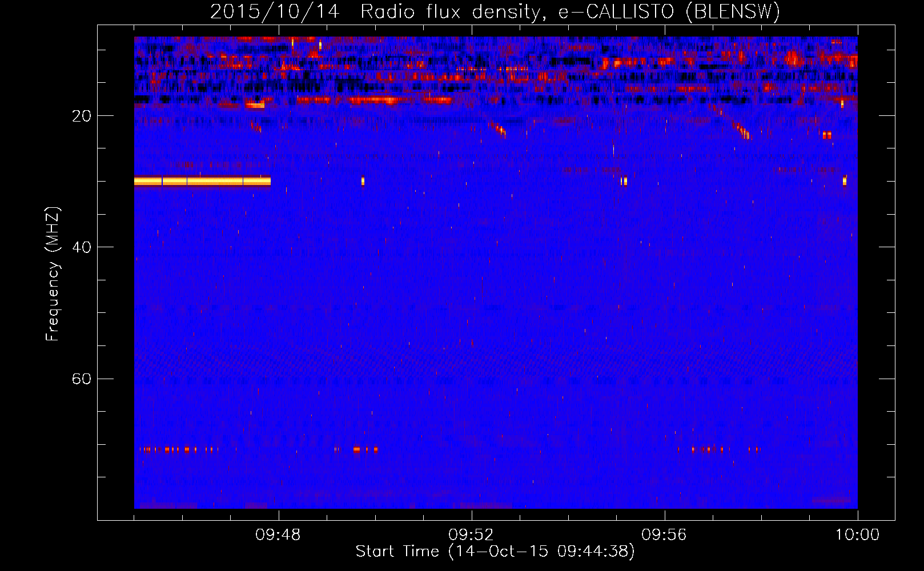Click the 'Frequency (MHZ)' axis label
The image size is (924, 571).
(x=53, y=274)
